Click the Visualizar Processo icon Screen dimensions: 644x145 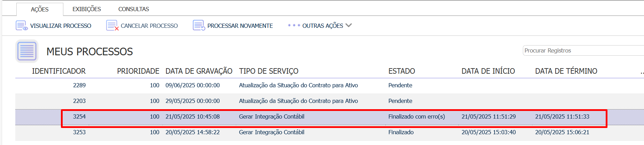click(22, 26)
